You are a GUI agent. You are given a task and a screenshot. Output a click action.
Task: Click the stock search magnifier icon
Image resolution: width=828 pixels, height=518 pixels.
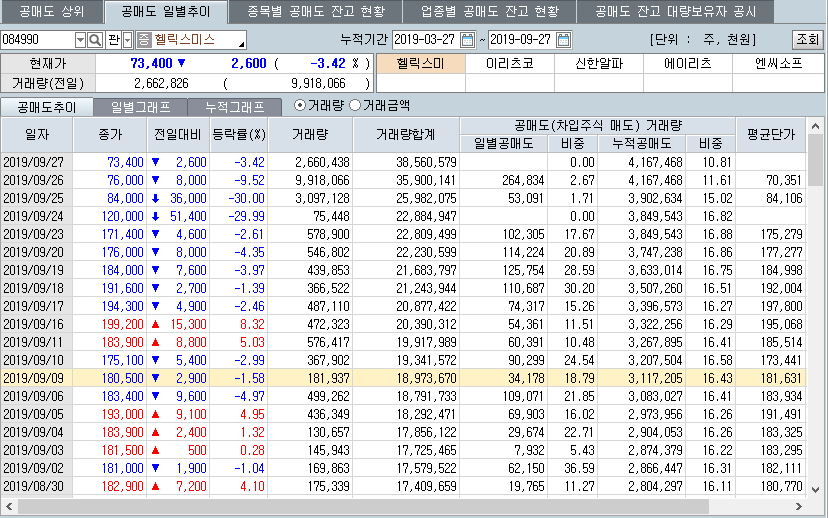pyautogui.click(x=95, y=40)
